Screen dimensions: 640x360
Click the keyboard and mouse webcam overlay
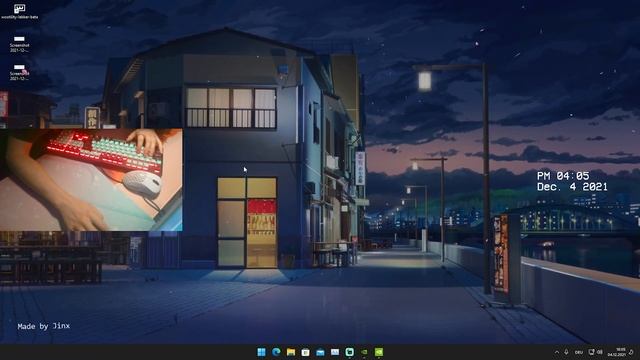pyautogui.click(x=91, y=180)
